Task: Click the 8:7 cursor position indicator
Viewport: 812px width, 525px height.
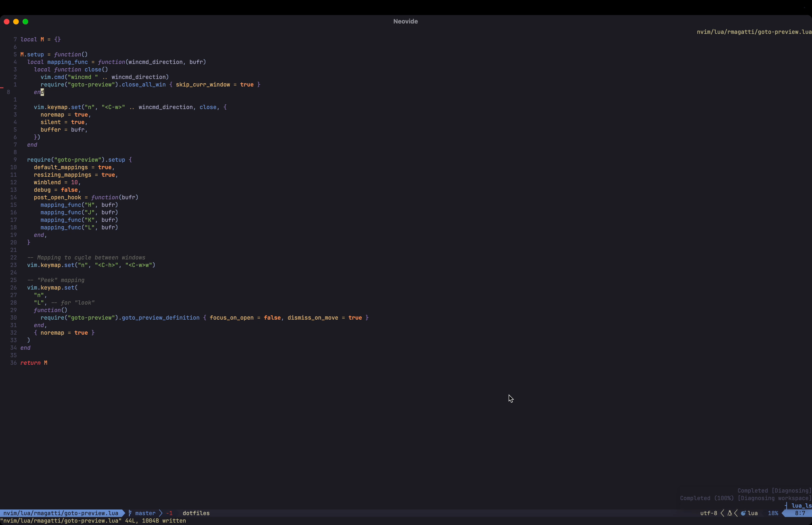Action: (x=800, y=513)
